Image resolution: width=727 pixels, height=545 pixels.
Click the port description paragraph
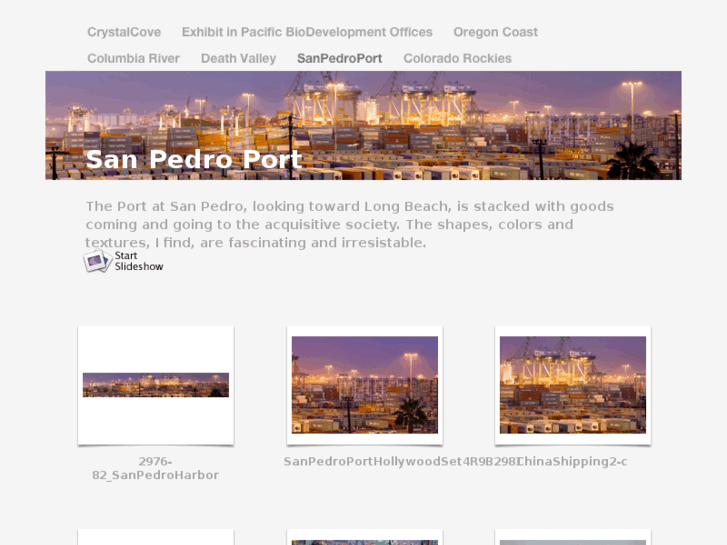click(x=350, y=224)
